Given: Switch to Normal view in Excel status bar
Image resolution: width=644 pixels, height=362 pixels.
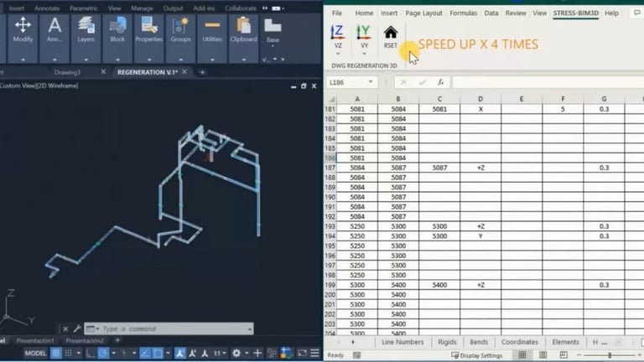Looking at the screenshot, I should tap(522, 355).
